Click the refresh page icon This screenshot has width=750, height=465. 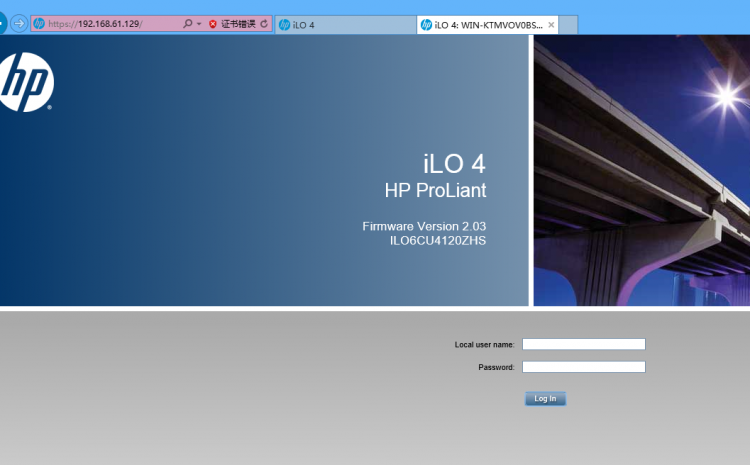coord(264,23)
